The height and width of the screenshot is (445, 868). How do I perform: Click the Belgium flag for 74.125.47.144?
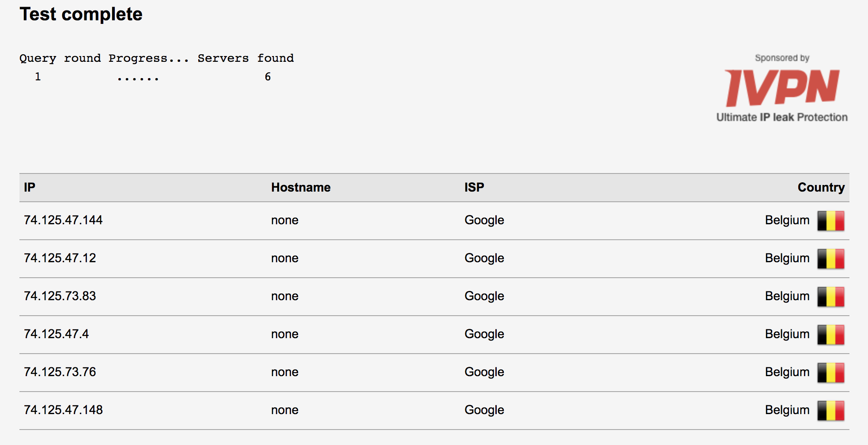[x=831, y=221]
